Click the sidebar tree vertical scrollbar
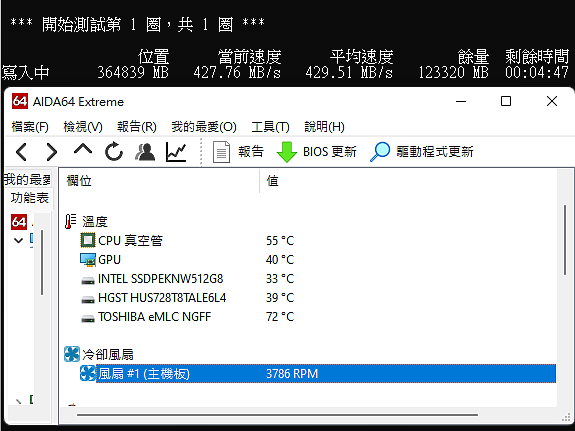Screen dimensions: 575x431 (42, 263)
